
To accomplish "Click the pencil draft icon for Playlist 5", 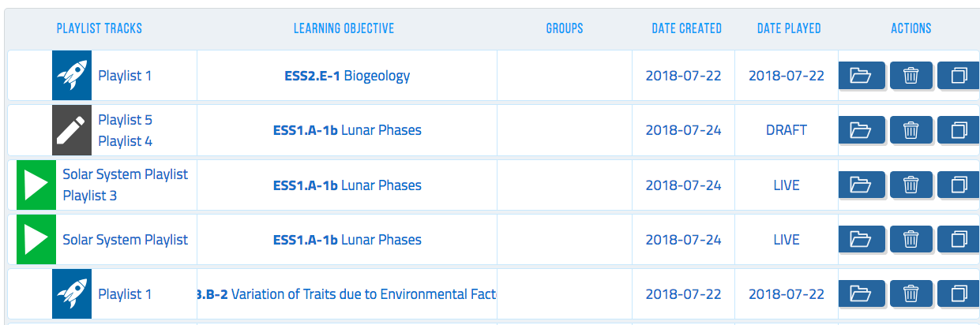I will 72,130.
